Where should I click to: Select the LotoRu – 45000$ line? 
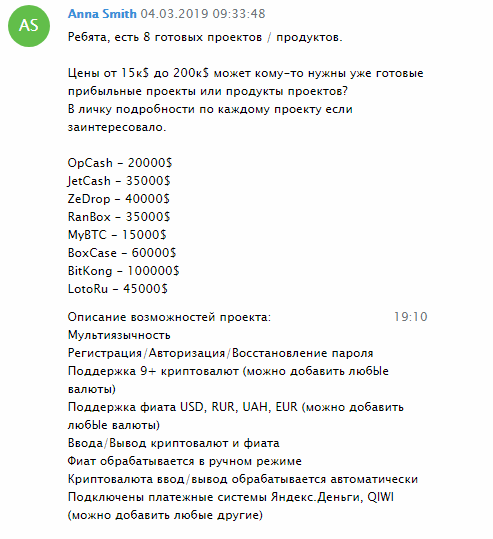tap(118, 289)
